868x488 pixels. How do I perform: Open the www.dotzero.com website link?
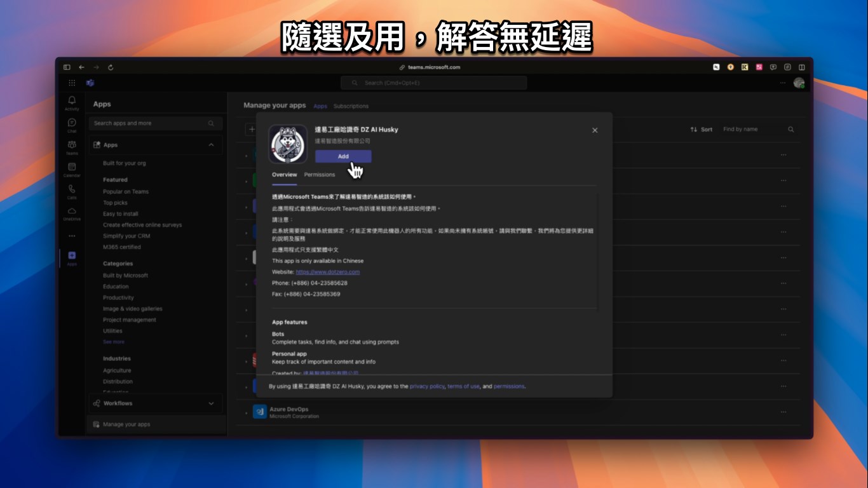(x=328, y=272)
